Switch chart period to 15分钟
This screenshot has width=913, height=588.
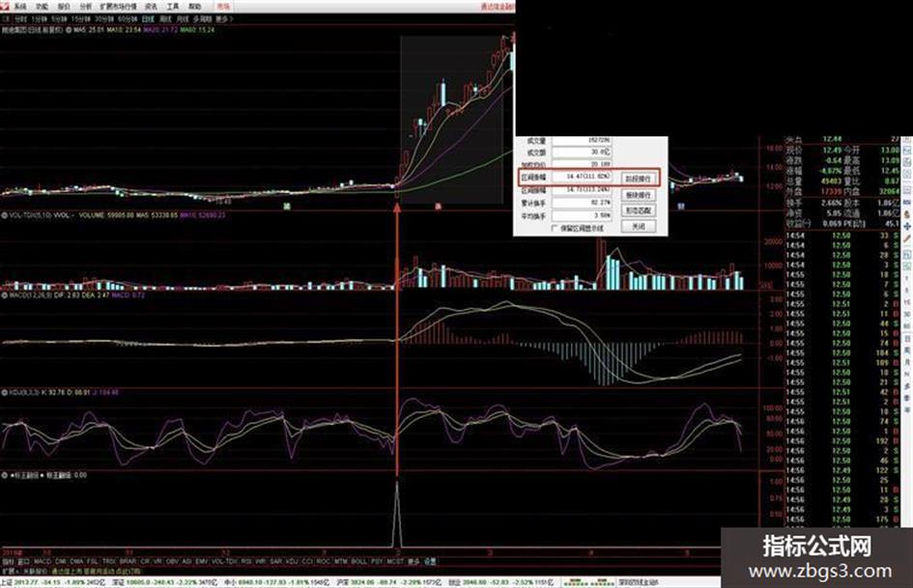(80, 18)
